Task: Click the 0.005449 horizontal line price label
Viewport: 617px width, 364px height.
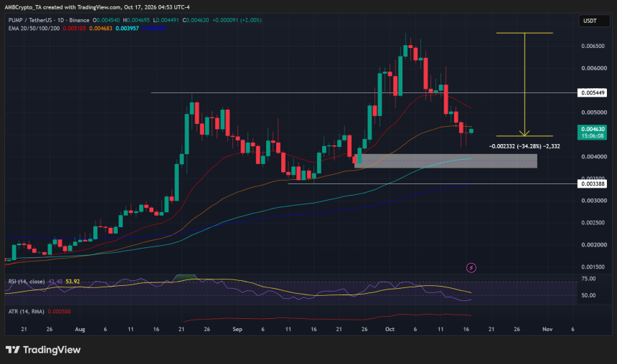Action: (x=592, y=92)
